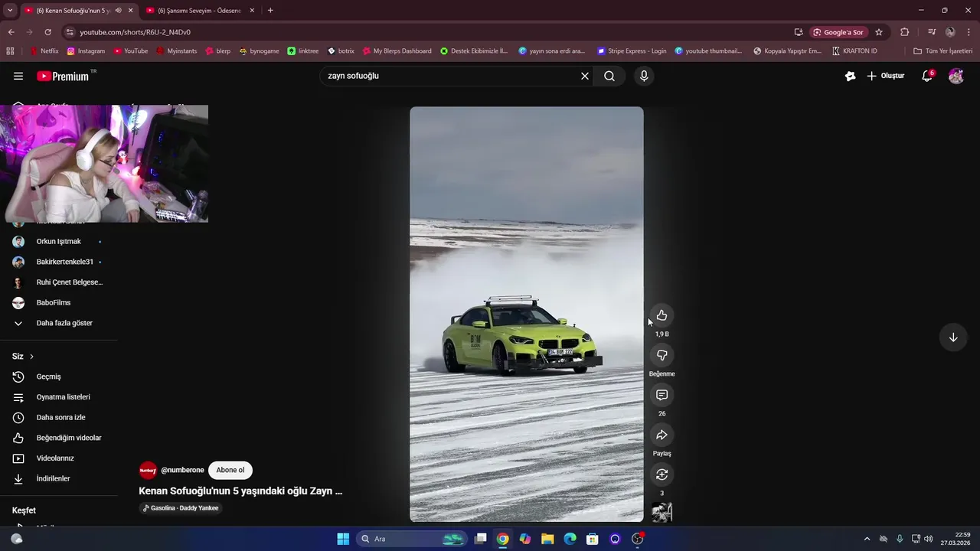The width and height of the screenshot is (980, 551).
Task: Bookmark this page with star icon
Action: (879, 32)
